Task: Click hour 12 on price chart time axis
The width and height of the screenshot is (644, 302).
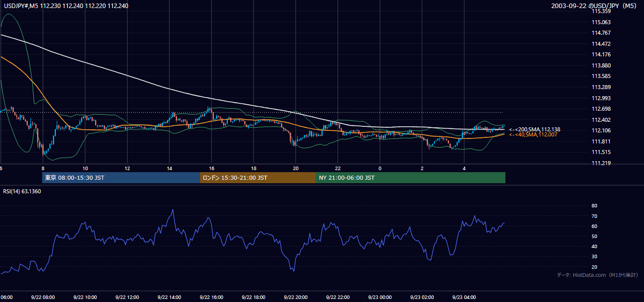Action: (127, 168)
